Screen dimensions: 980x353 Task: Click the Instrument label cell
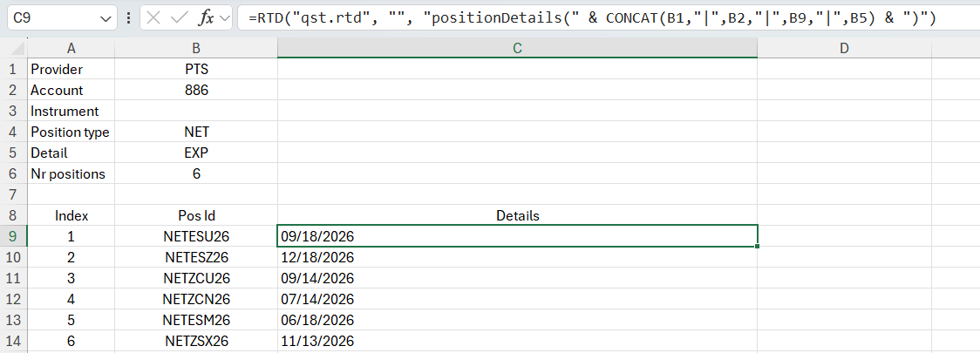pyautogui.click(x=71, y=112)
